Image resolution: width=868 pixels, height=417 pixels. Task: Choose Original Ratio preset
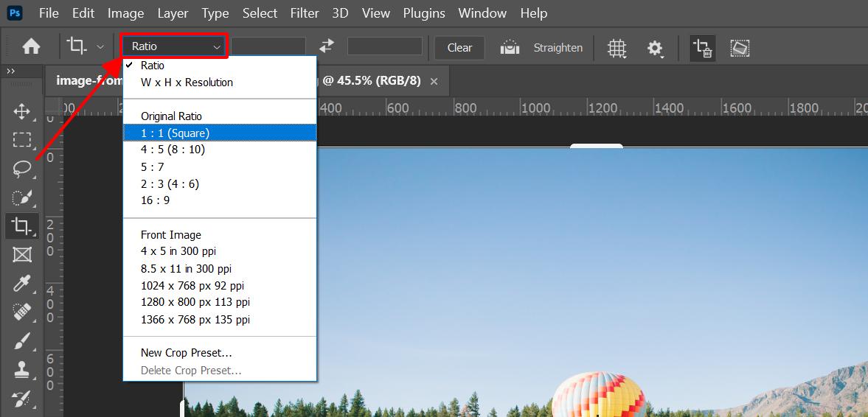click(x=220, y=116)
